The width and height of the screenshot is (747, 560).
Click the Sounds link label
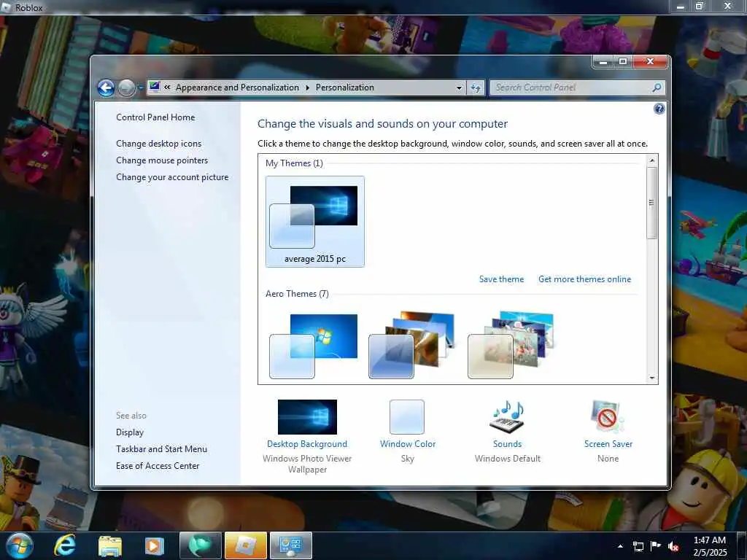tap(508, 444)
